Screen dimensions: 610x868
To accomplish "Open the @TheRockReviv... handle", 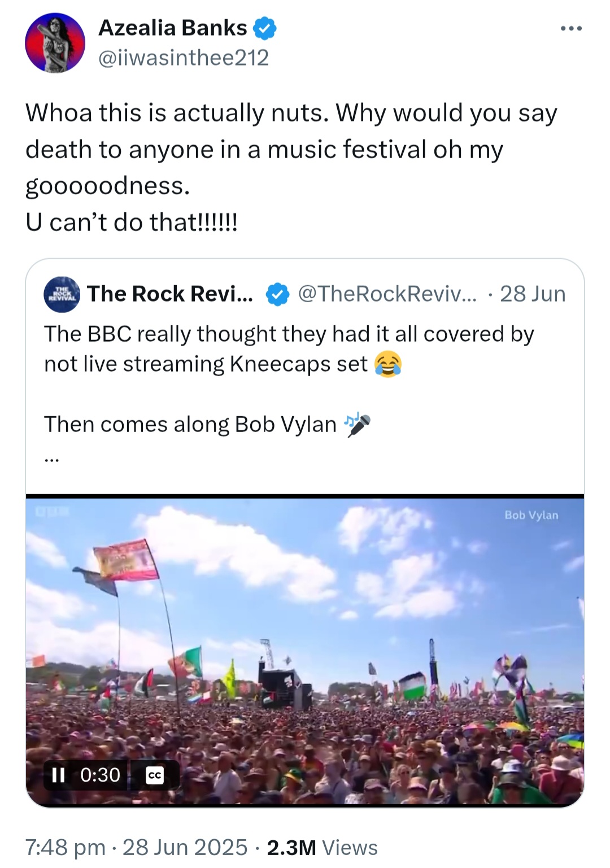I will pos(387,294).
